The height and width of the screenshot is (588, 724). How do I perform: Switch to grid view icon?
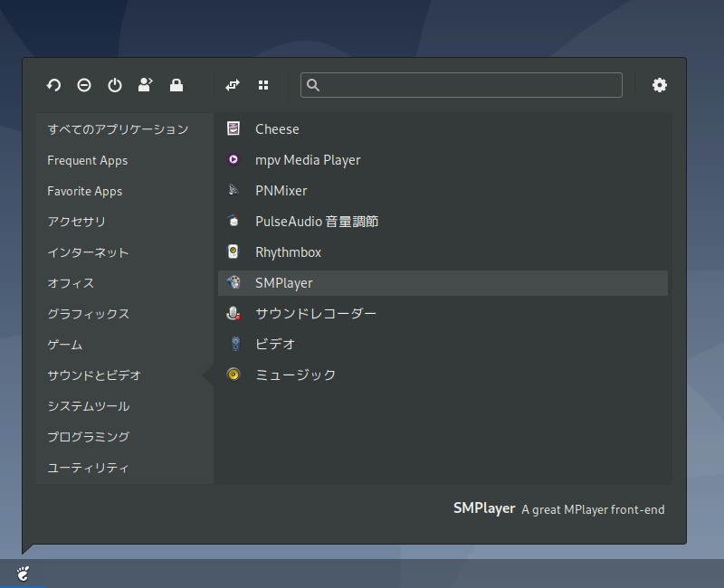coord(263,85)
